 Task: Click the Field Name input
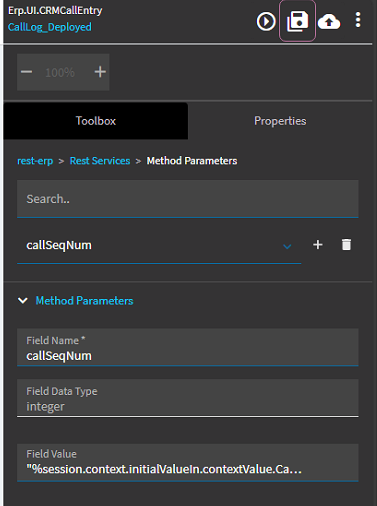(x=188, y=347)
